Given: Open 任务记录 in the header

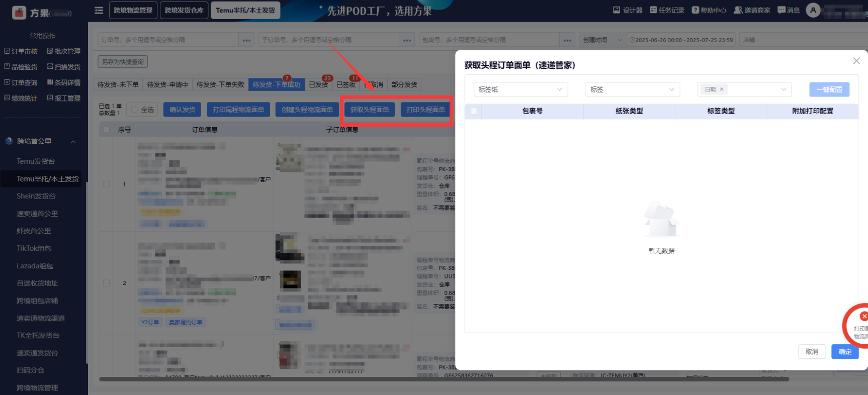Looking at the screenshot, I should 667,10.
